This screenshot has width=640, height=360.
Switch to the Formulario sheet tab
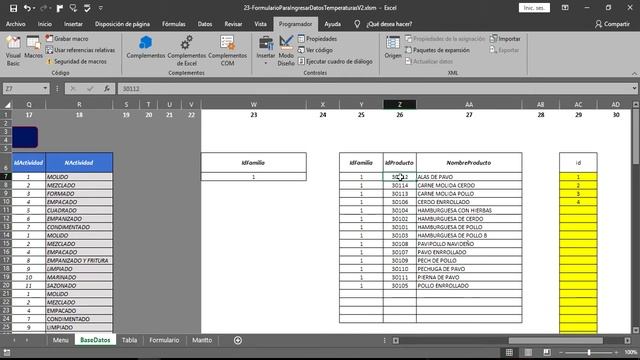(164, 340)
